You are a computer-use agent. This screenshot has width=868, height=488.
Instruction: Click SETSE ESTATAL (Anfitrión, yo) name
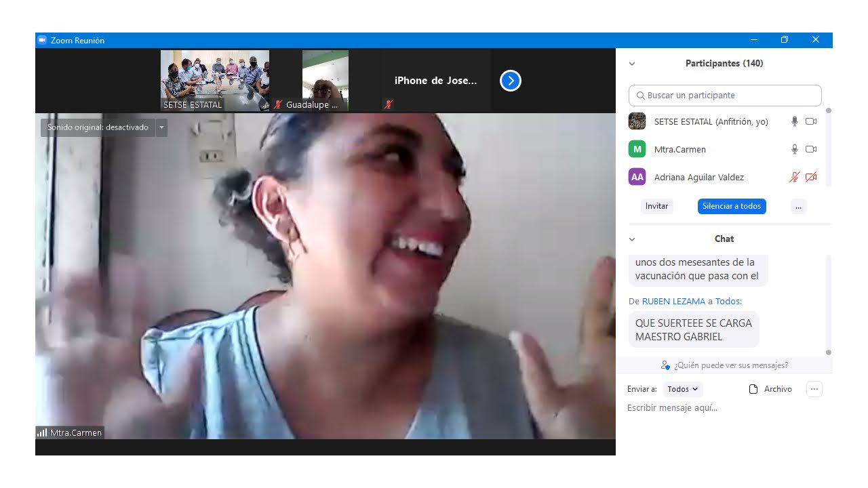(711, 122)
